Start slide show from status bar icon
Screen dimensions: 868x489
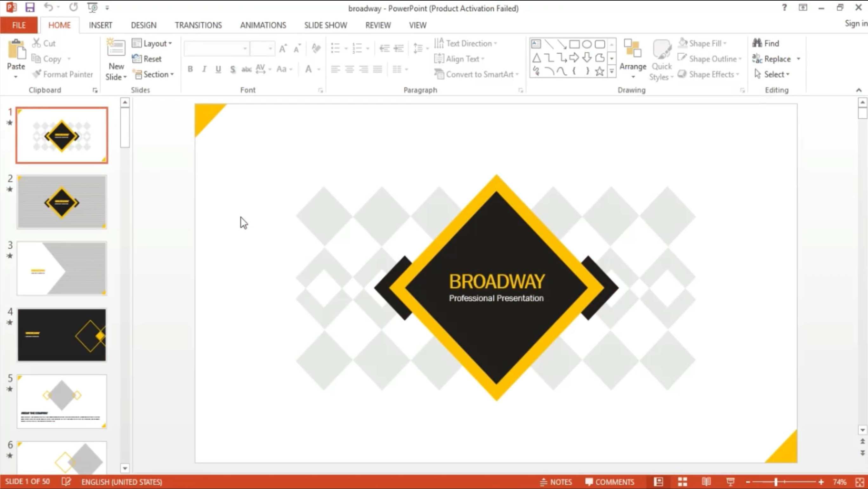[x=730, y=482]
